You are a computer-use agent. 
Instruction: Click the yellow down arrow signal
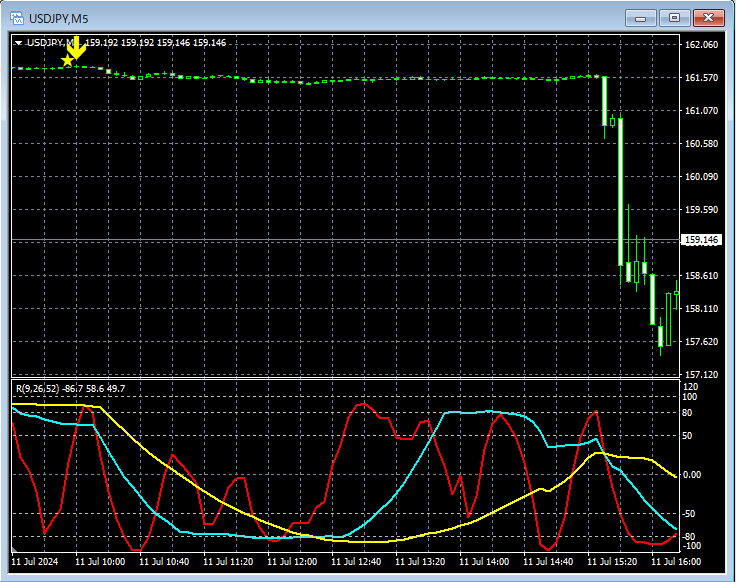[x=77, y=48]
